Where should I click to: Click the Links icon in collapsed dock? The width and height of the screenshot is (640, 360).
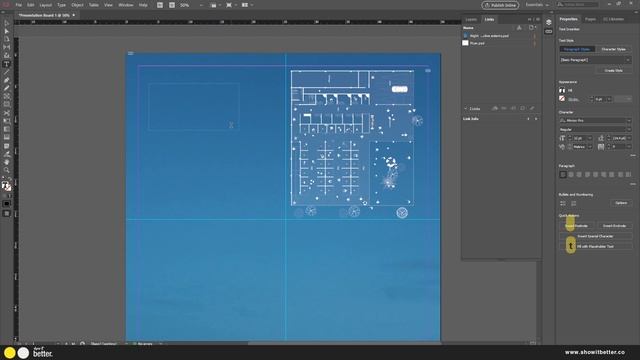tap(549, 31)
